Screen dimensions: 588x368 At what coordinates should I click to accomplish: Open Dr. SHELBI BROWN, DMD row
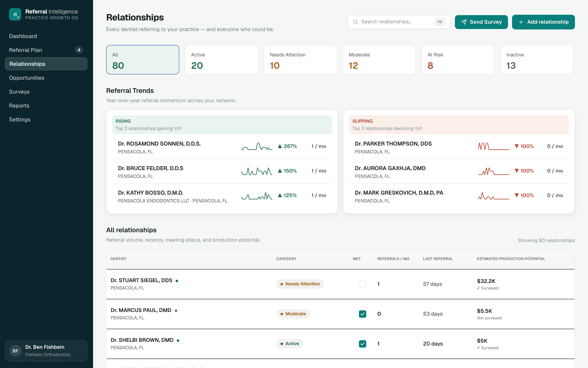tap(340, 344)
